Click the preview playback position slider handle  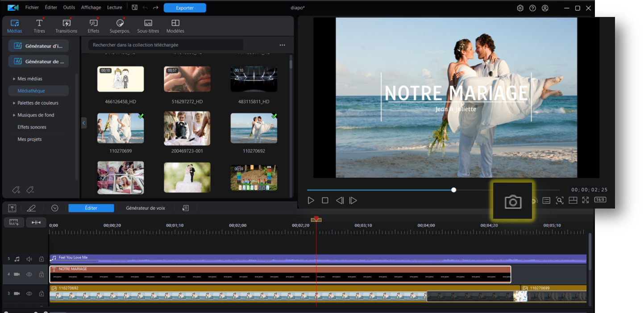pos(453,190)
